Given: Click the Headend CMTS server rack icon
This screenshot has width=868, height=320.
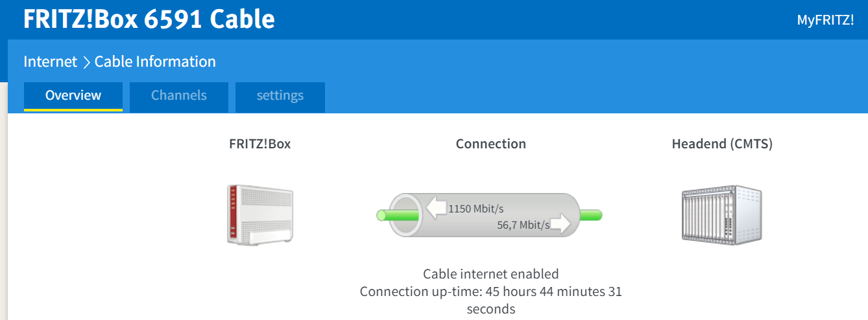Looking at the screenshot, I should 721,214.
